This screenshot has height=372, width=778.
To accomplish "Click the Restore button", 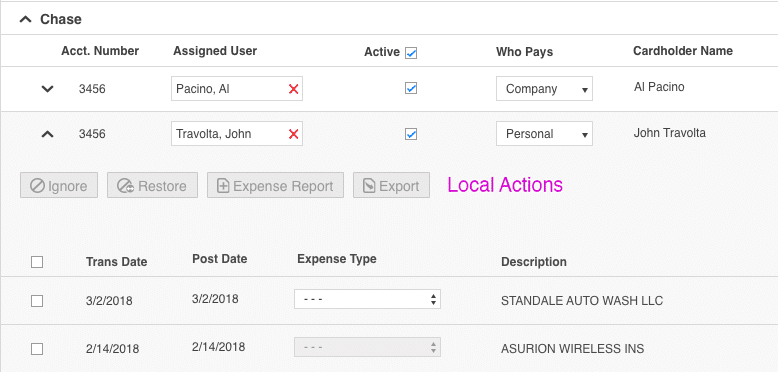I will 152,186.
